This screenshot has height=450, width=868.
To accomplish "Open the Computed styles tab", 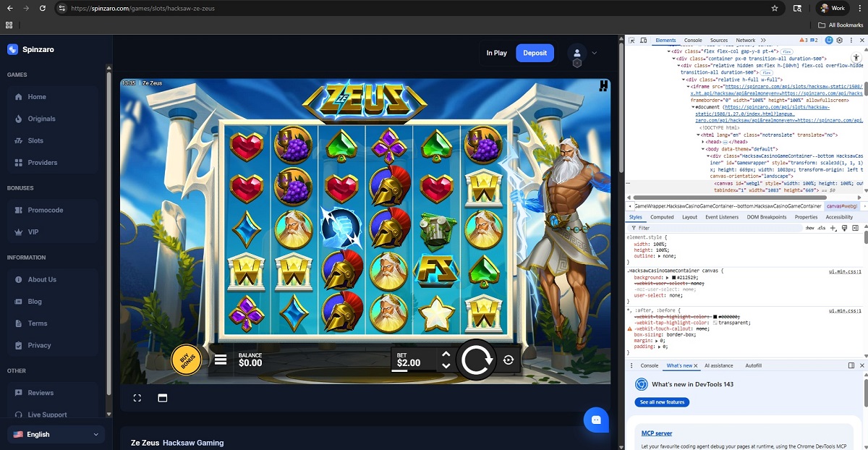I will coord(662,217).
